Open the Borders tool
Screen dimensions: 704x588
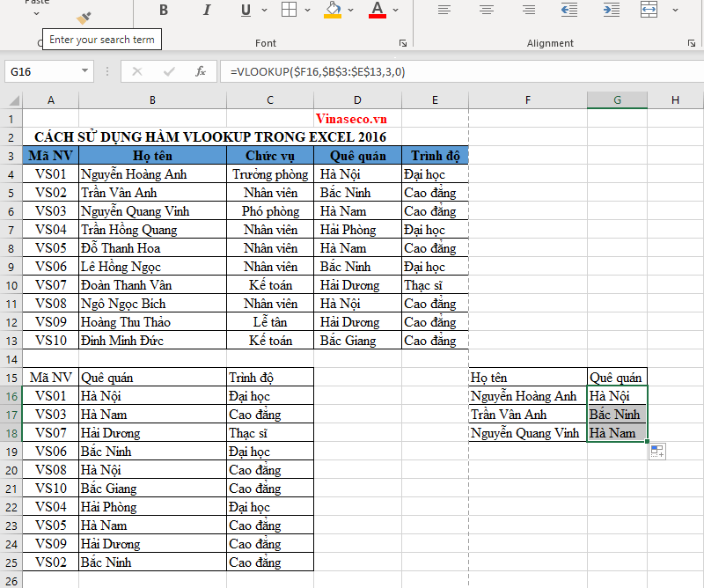point(289,11)
